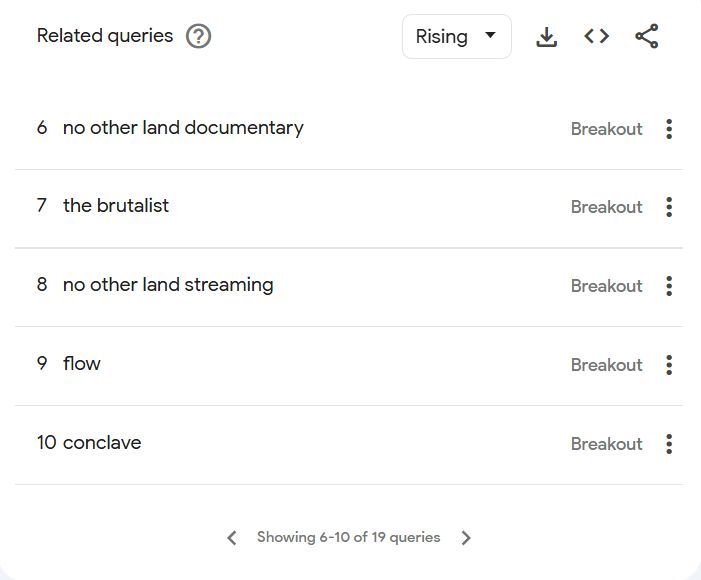Open the brutalist query link
701x580 pixels.
(x=116, y=206)
